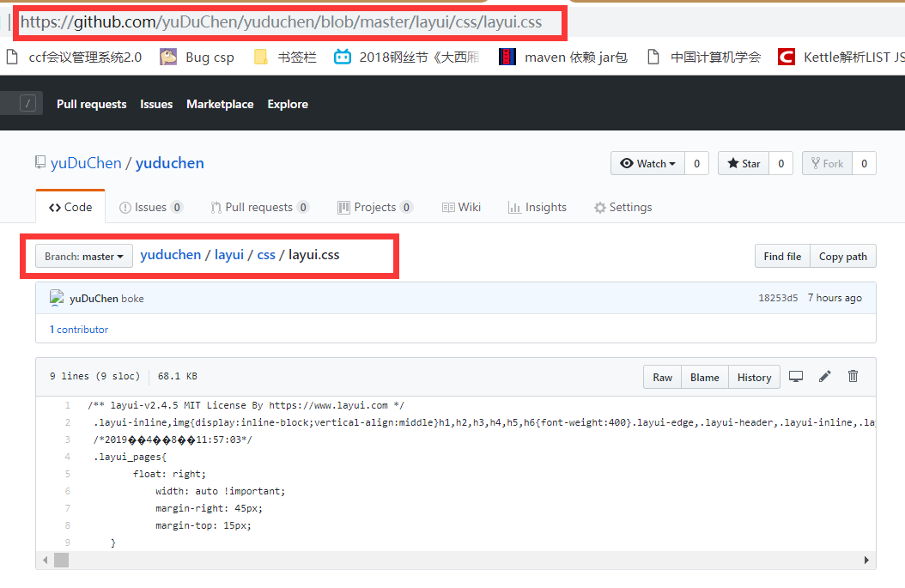
Task: Click '68.1 KB' file size text
Action: click(177, 376)
